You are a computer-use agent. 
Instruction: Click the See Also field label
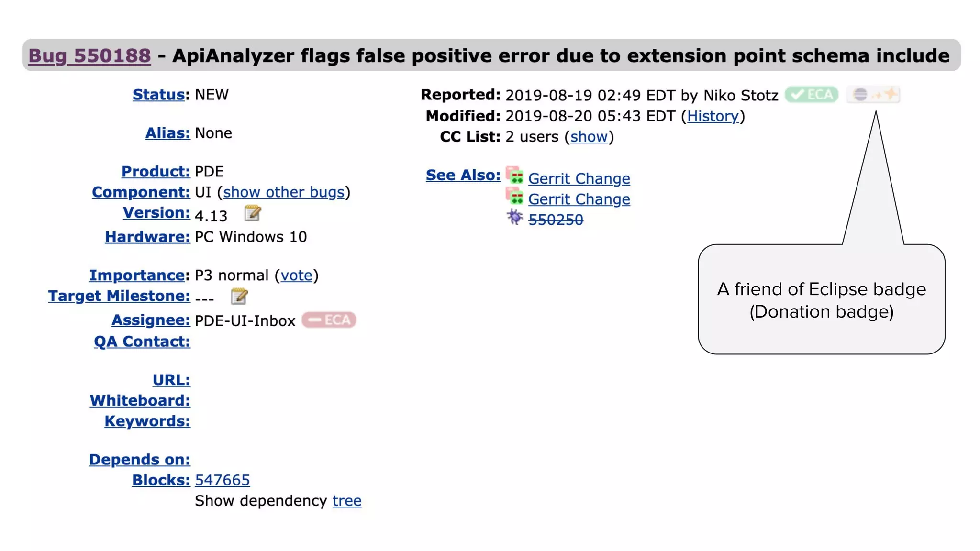click(463, 175)
